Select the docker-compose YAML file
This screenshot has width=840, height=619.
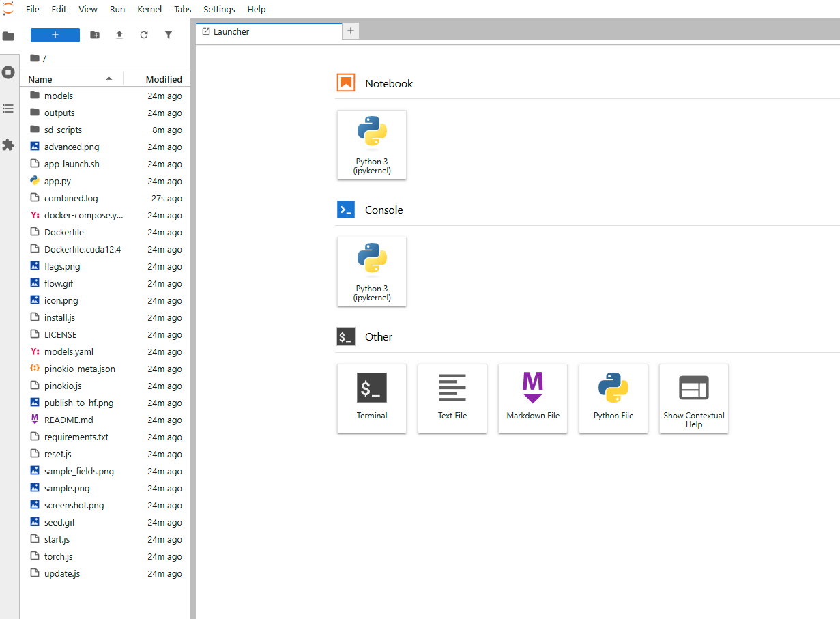tap(105, 215)
